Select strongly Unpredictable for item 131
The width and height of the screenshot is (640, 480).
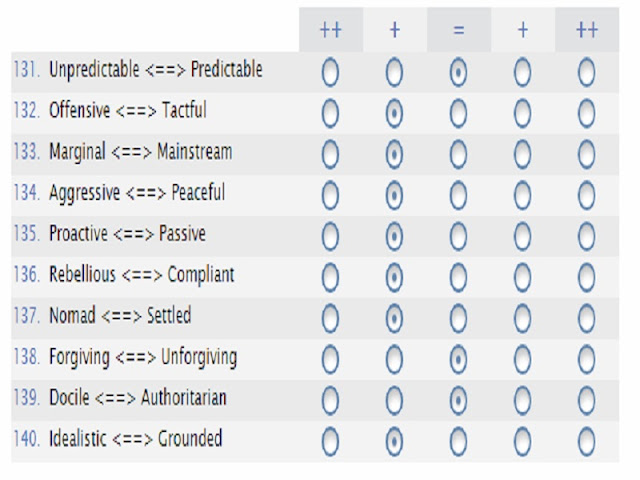330,73
